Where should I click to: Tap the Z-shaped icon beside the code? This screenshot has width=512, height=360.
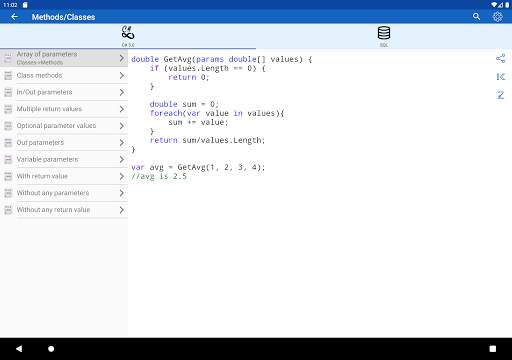pyautogui.click(x=500, y=95)
